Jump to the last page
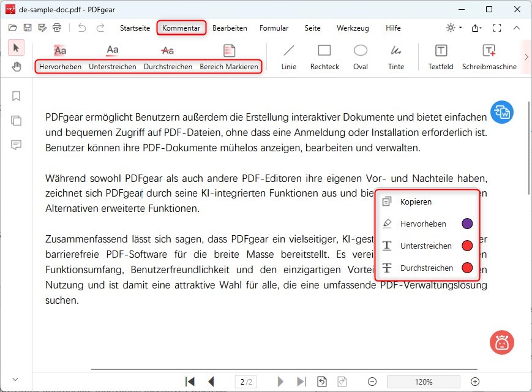 (x=301, y=382)
